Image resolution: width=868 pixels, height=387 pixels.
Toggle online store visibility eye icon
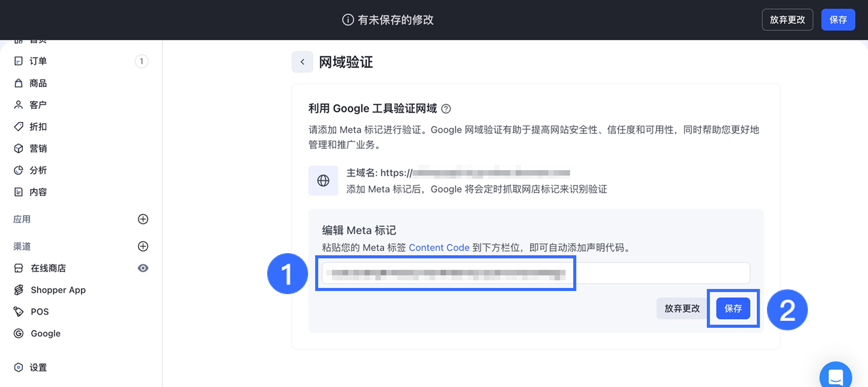pyautogui.click(x=143, y=268)
